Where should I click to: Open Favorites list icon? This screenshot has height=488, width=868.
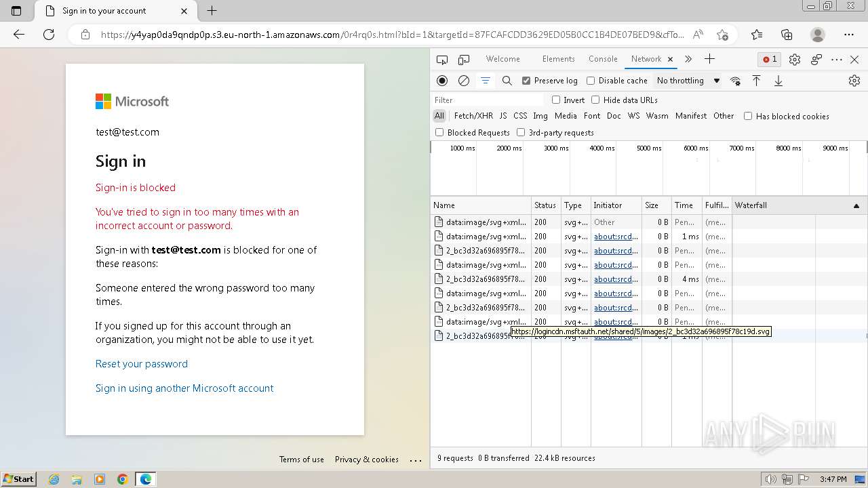[x=757, y=35]
